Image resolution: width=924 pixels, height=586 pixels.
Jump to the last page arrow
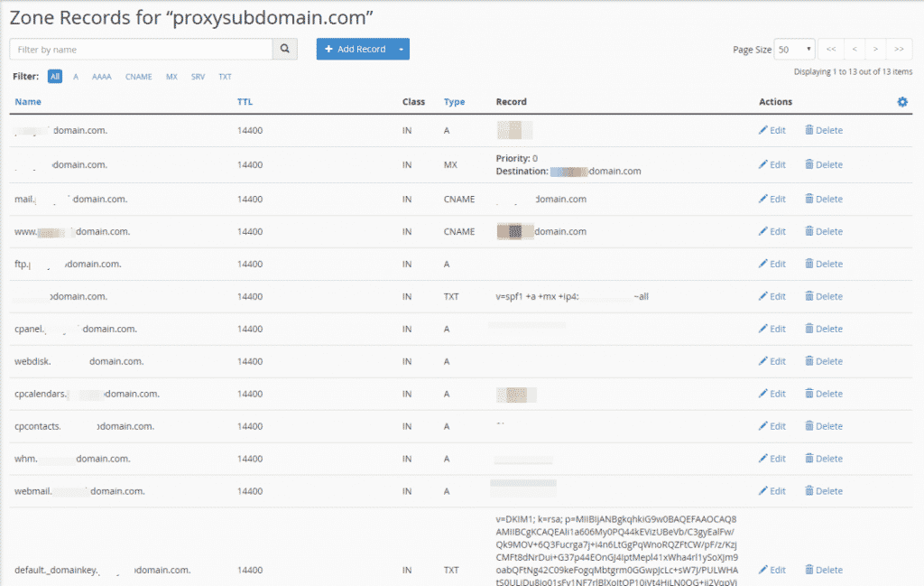(899, 50)
